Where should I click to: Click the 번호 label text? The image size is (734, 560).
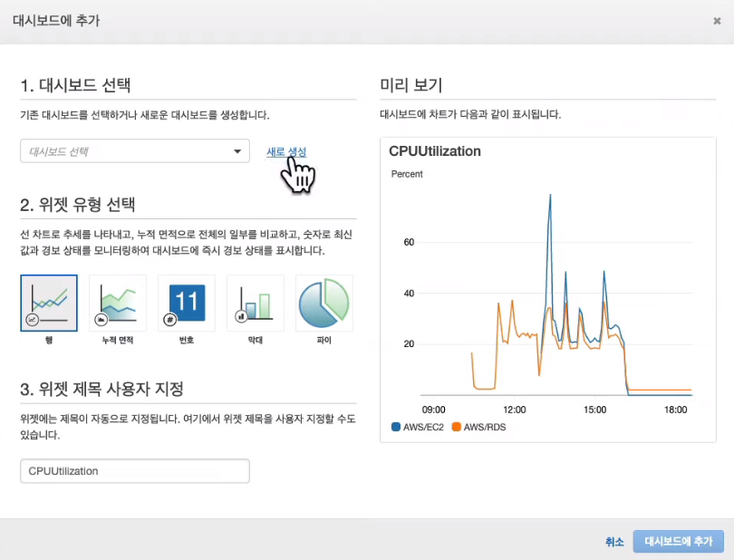(x=187, y=341)
